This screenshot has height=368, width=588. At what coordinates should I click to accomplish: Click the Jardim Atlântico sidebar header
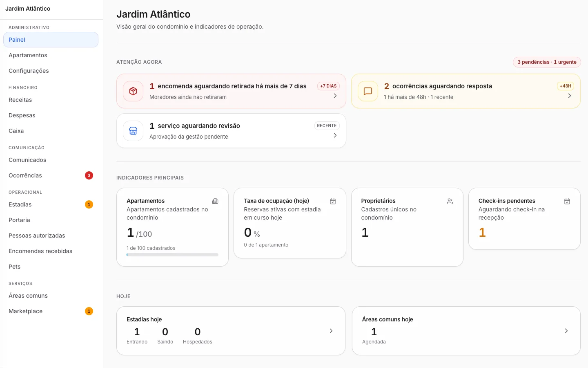28,9
